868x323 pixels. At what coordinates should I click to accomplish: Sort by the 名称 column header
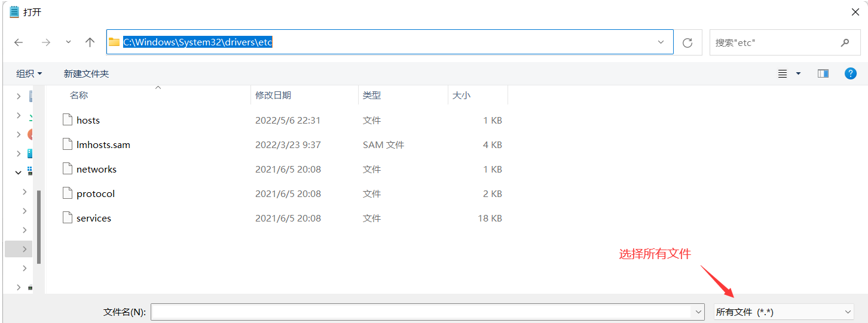pos(79,96)
